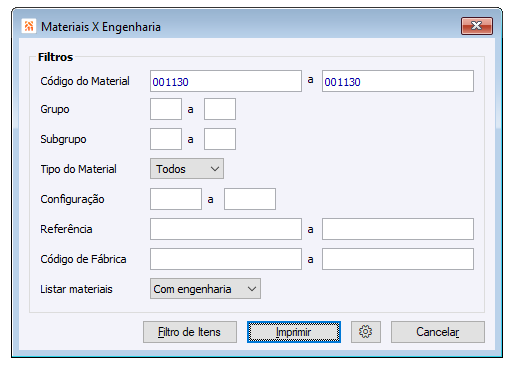Click the ending Configuração field

250,199
